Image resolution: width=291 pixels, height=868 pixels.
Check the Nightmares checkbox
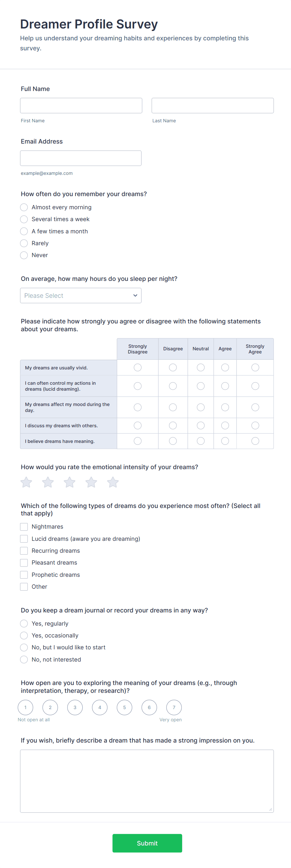(x=24, y=527)
